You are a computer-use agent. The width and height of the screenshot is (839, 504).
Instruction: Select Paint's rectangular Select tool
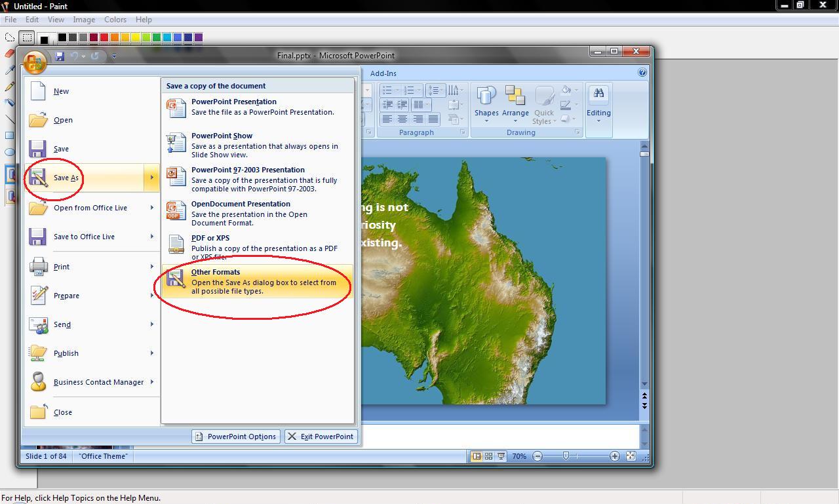(27, 37)
